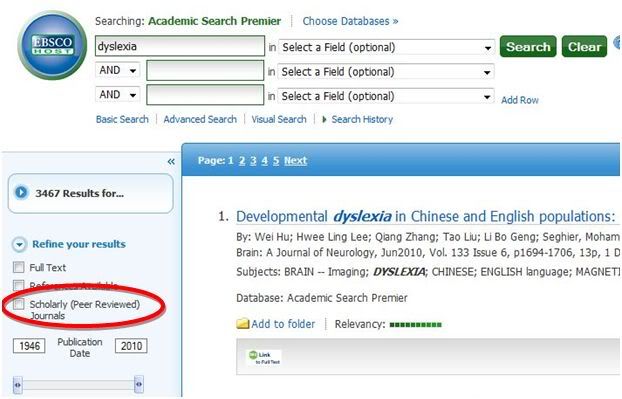The image size is (622, 399).
Task: Click the blue arrow icon beside 3467 Results
Action: [x=21, y=193]
